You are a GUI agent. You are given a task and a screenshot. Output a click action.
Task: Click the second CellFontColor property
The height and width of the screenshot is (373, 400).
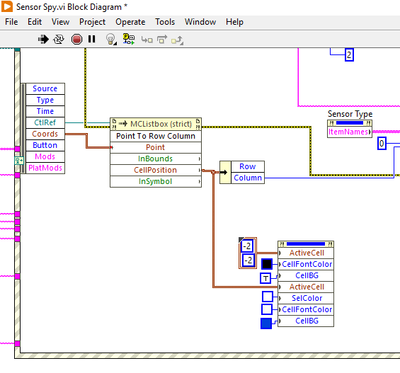pyautogui.click(x=306, y=310)
